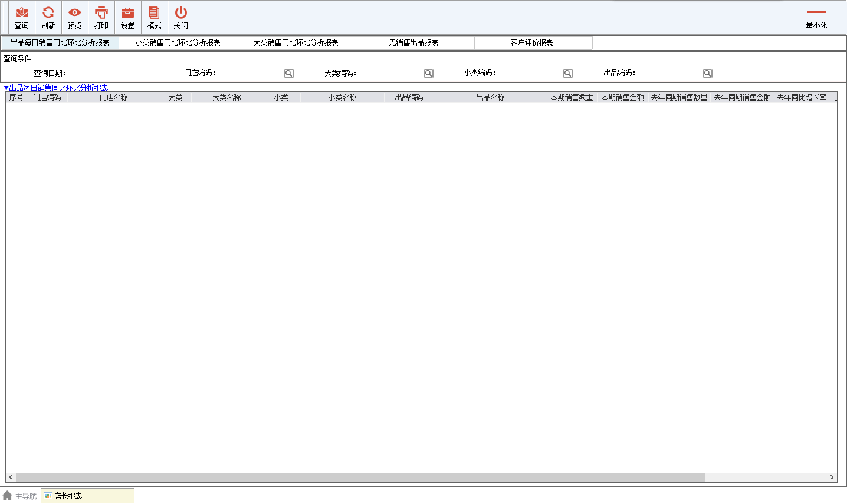Image resolution: width=847 pixels, height=504 pixels.
Task: Click the 门店编码 column header
Action: click(47, 97)
